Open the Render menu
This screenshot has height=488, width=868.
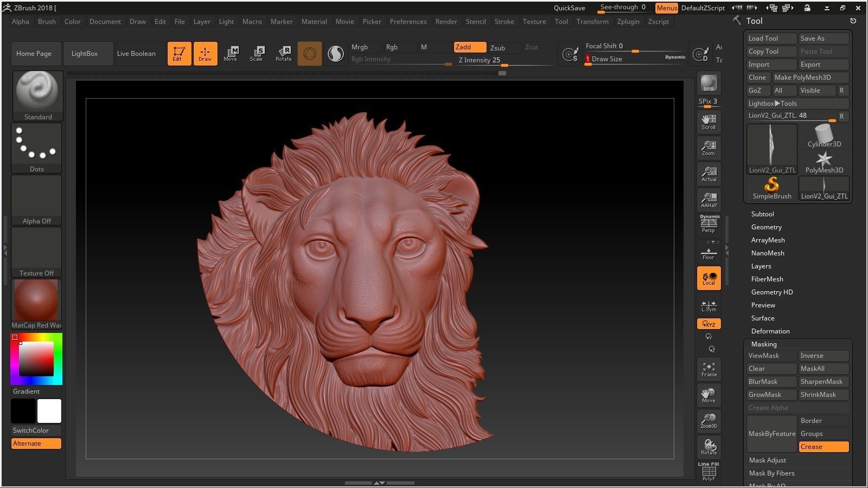coord(446,22)
